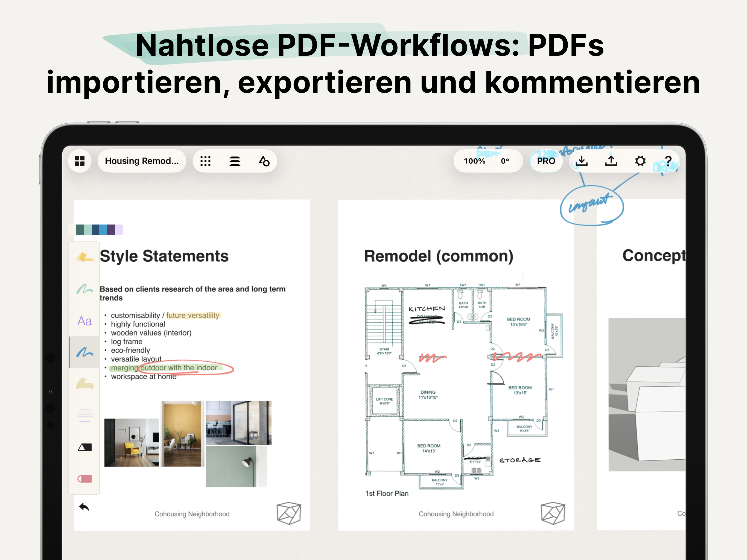
Task: Pick the bright blue palette swatch
Action: coord(103,230)
